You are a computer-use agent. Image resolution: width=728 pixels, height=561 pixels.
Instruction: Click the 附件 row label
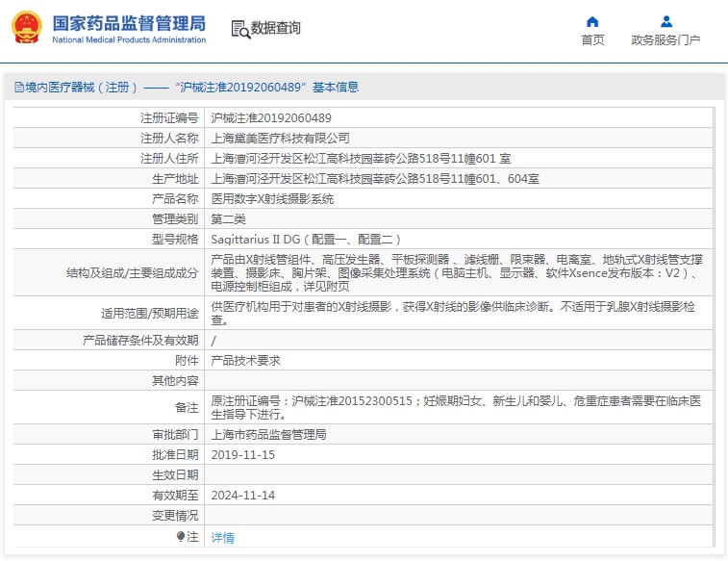pyautogui.click(x=188, y=361)
